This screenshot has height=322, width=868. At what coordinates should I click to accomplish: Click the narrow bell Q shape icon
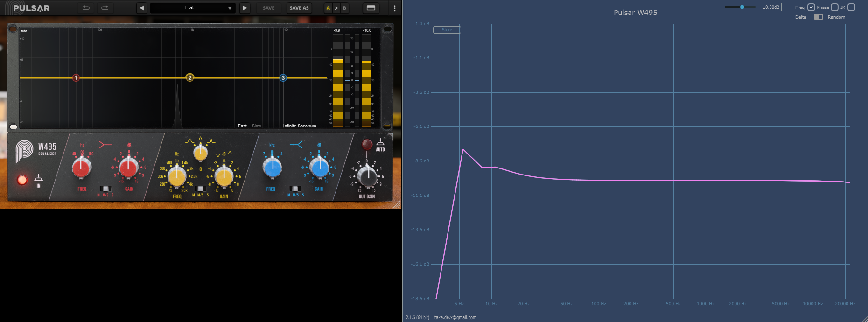click(x=211, y=140)
